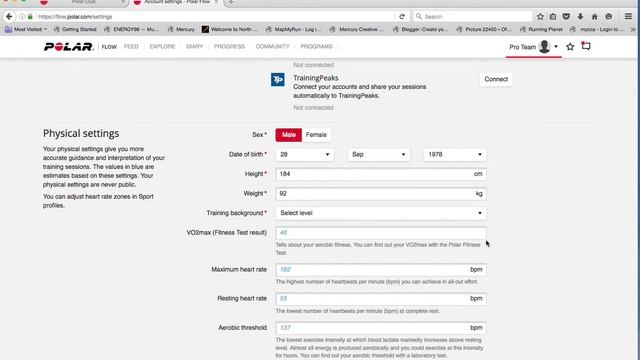
Task: Click the Physical settings heading
Action: (x=81, y=133)
